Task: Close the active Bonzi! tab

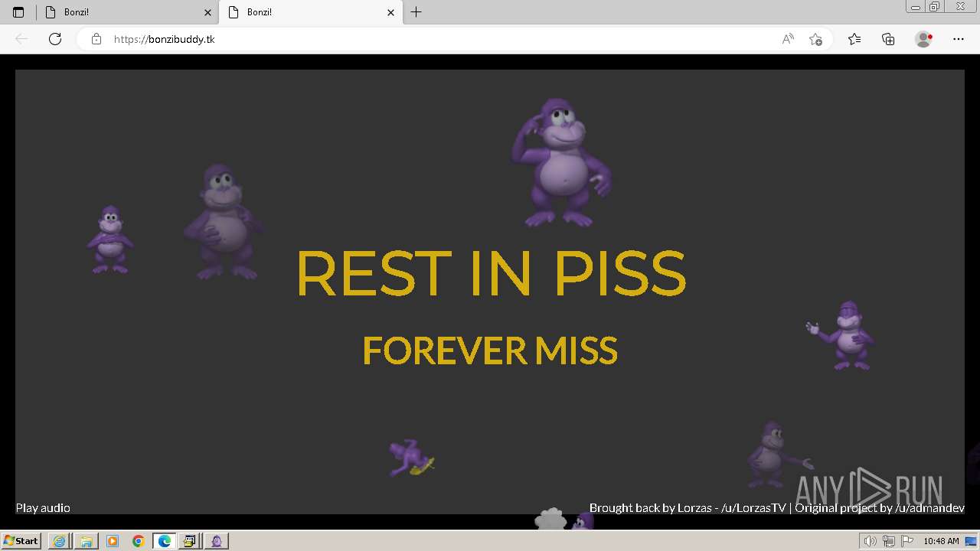Action: 390,12
